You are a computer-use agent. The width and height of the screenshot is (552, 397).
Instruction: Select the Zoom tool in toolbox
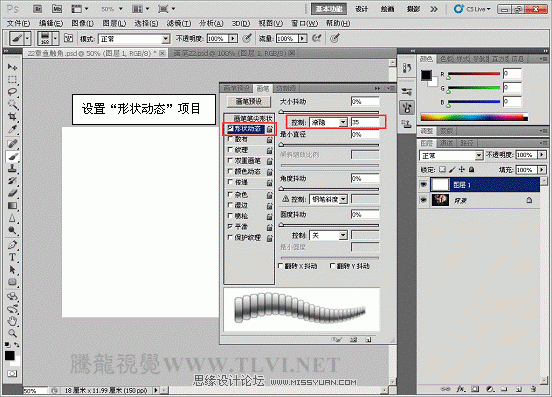pyautogui.click(x=12, y=333)
